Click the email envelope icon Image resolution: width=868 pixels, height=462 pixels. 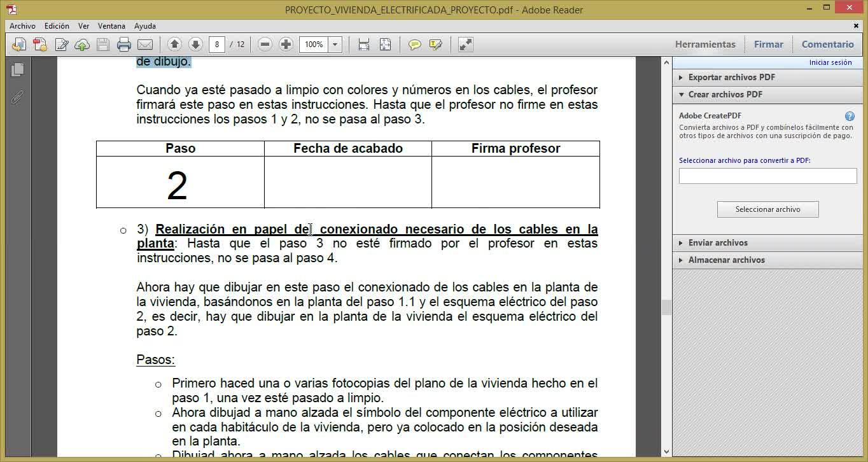tap(145, 45)
